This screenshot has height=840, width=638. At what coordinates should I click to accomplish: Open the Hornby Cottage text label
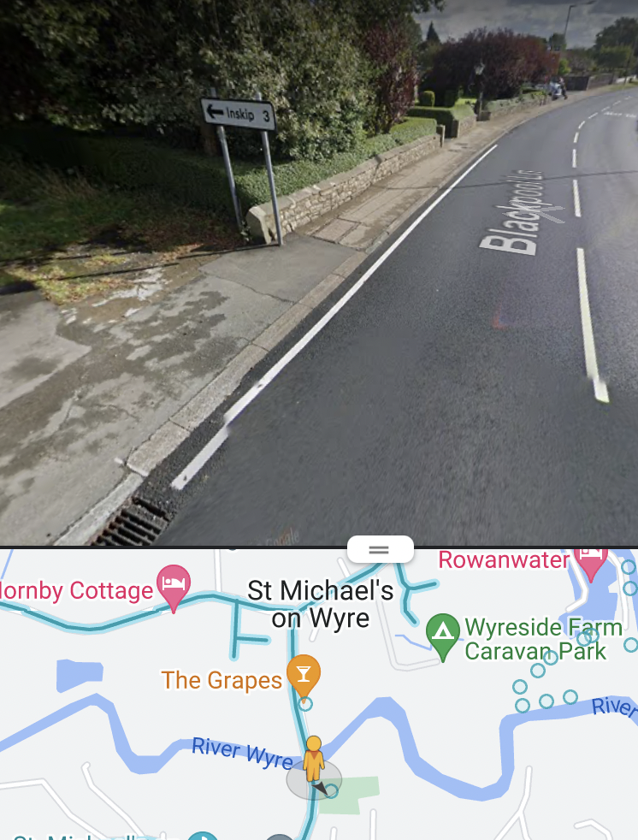[x=77, y=590]
